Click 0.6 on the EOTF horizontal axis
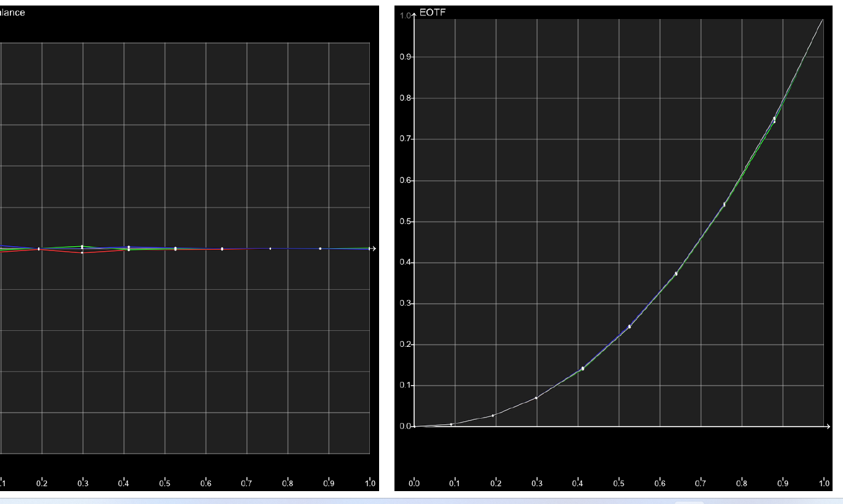Viewport: 843px width, 504px height. click(660, 483)
